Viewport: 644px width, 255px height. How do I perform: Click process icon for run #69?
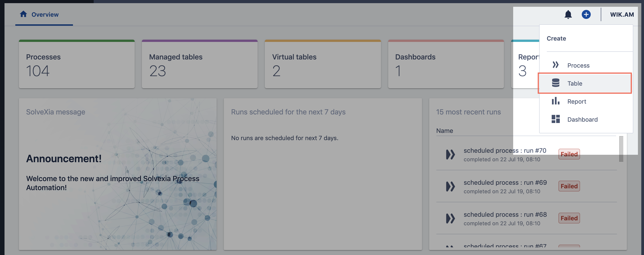[450, 187]
